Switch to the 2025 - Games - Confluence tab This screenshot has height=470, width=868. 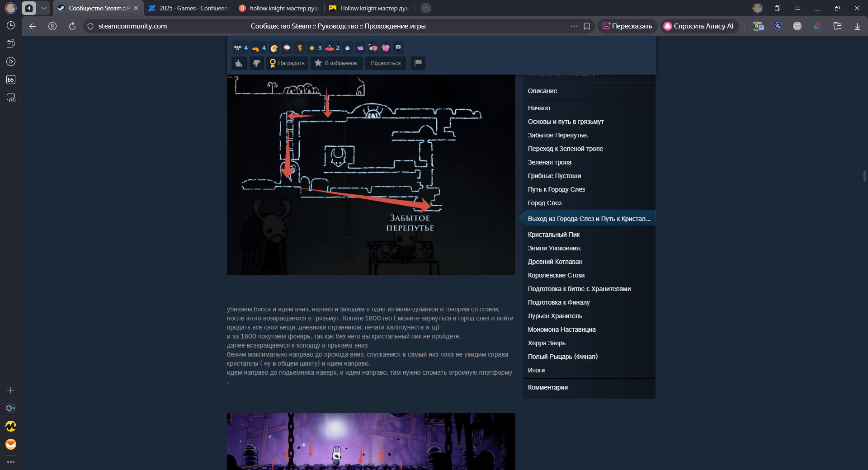point(189,8)
